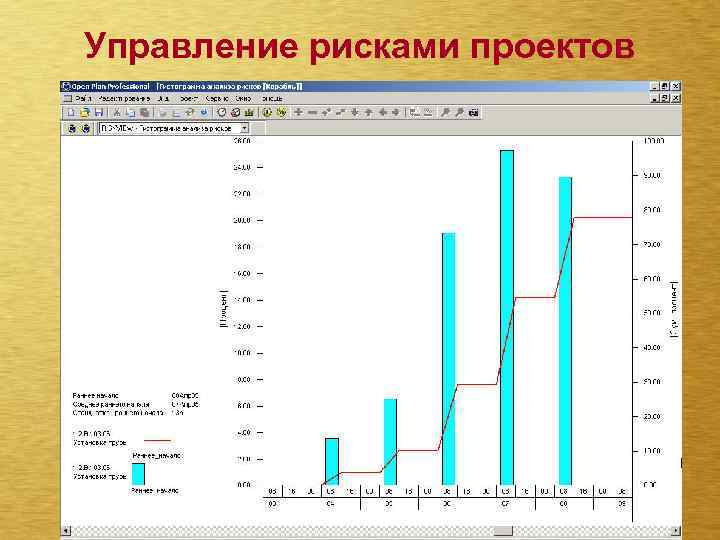Click the right arrow toolbar icon
Viewport: 720px width, 540px height.
(x=396, y=112)
